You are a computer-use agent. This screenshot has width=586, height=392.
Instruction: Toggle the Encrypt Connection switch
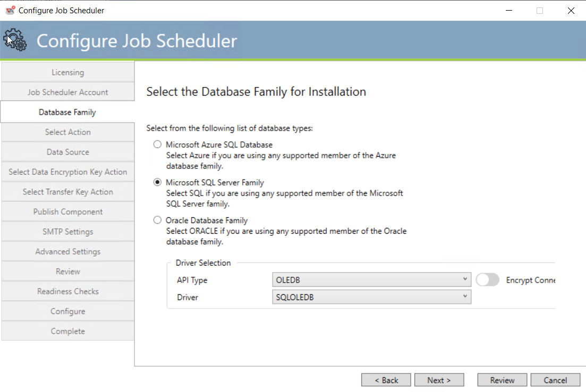pos(488,279)
